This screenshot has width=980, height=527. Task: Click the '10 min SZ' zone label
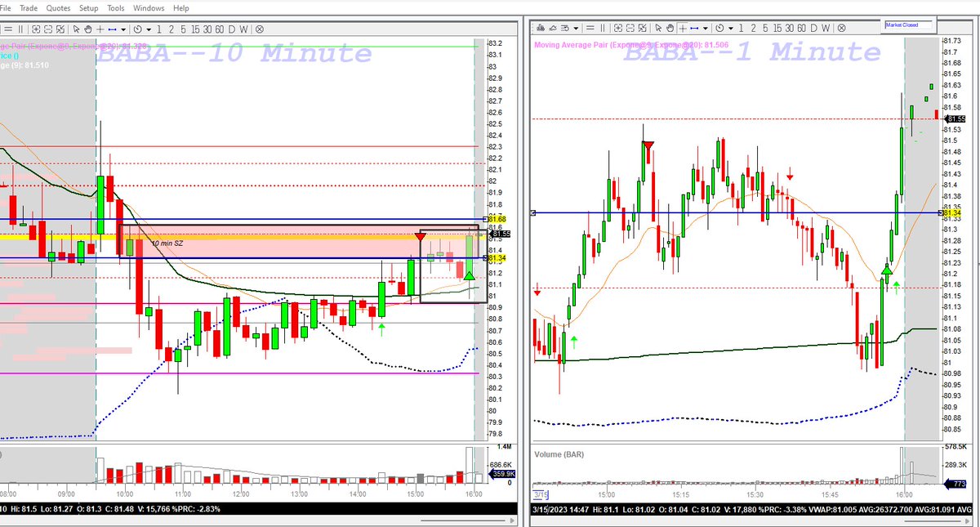point(167,244)
